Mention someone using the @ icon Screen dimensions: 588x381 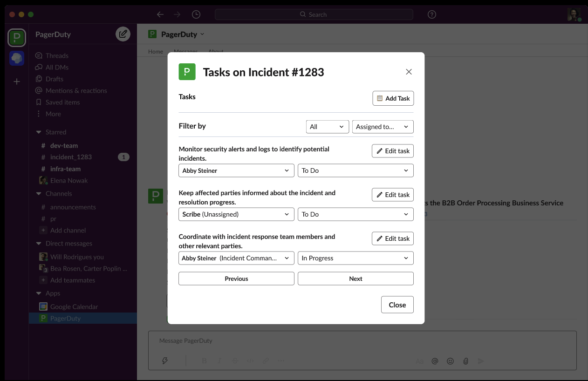435,361
